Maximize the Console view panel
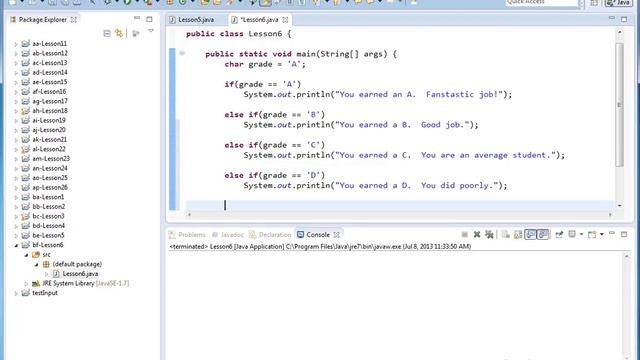Screen dimensions: 640x360 (x=624, y=234)
